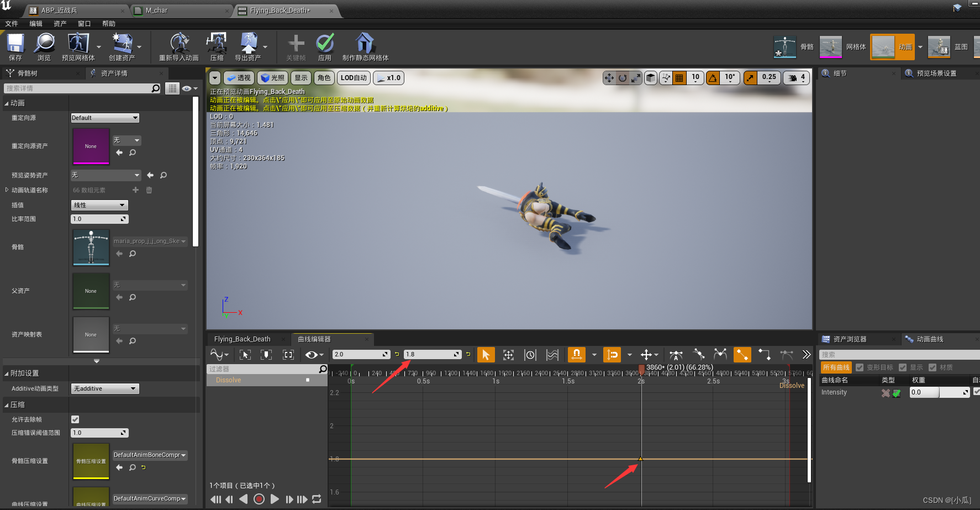The width and height of the screenshot is (980, 510).
Task: Open Retarget Source (重定向源) Default dropdown
Action: pos(105,118)
